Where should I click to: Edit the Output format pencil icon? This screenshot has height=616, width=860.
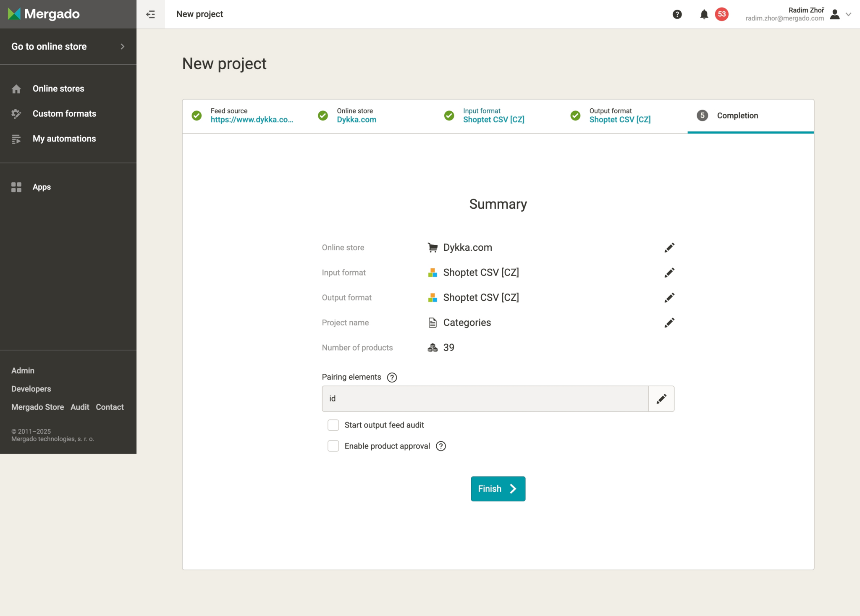click(669, 298)
